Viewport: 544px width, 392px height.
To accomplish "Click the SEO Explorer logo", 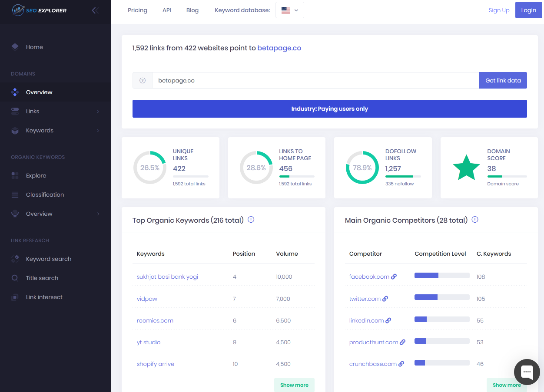I will coord(40,10).
